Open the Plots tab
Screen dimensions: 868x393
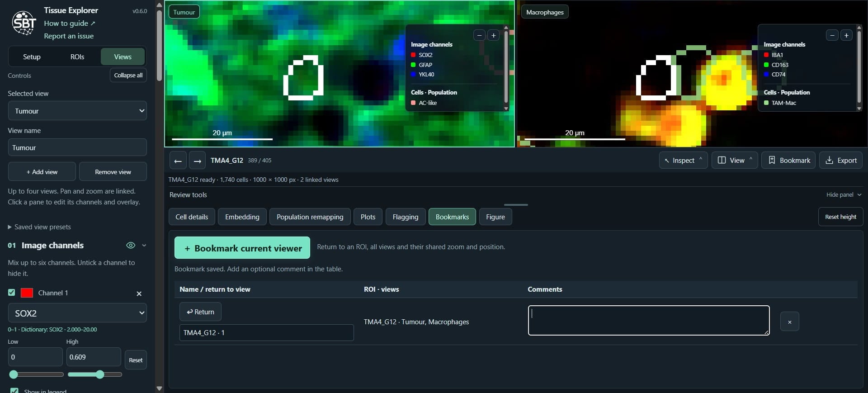point(368,217)
